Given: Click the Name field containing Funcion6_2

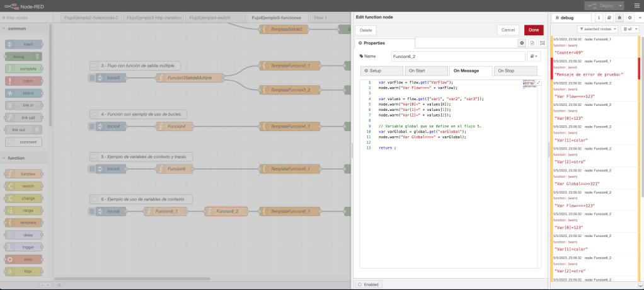Looking at the screenshot, I should click(457, 56).
